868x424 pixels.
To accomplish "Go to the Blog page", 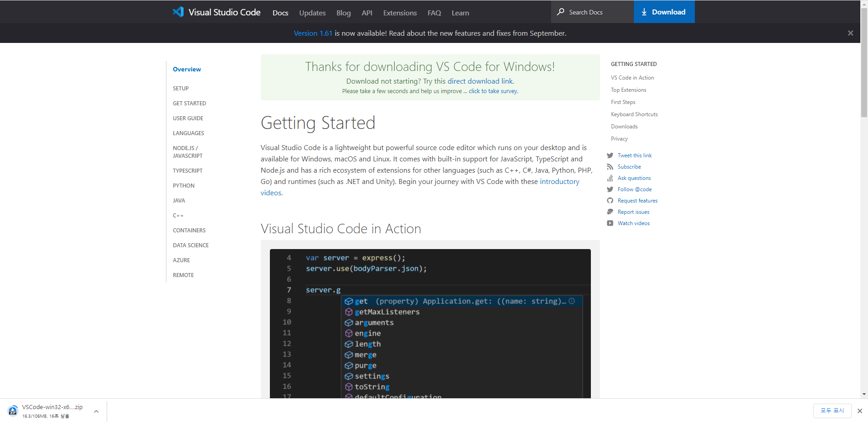I will pyautogui.click(x=344, y=13).
